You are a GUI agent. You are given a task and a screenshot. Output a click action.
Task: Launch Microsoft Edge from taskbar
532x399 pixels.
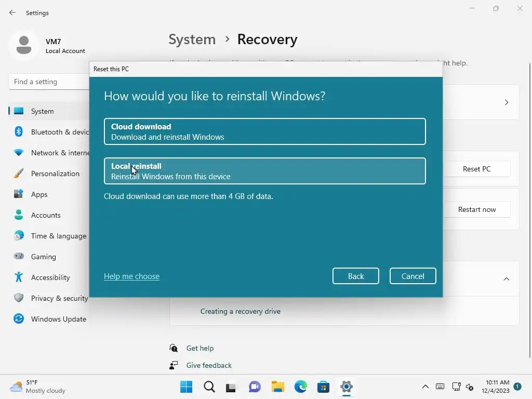300,387
